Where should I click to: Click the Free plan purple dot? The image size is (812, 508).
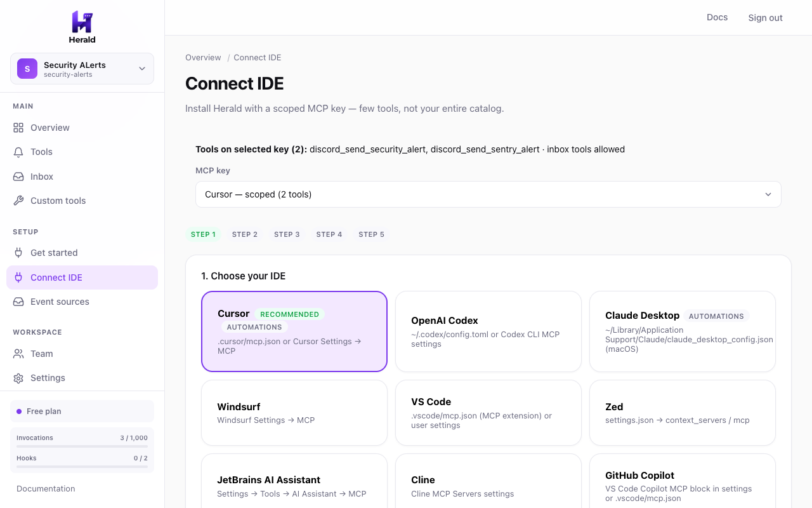(19, 411)
